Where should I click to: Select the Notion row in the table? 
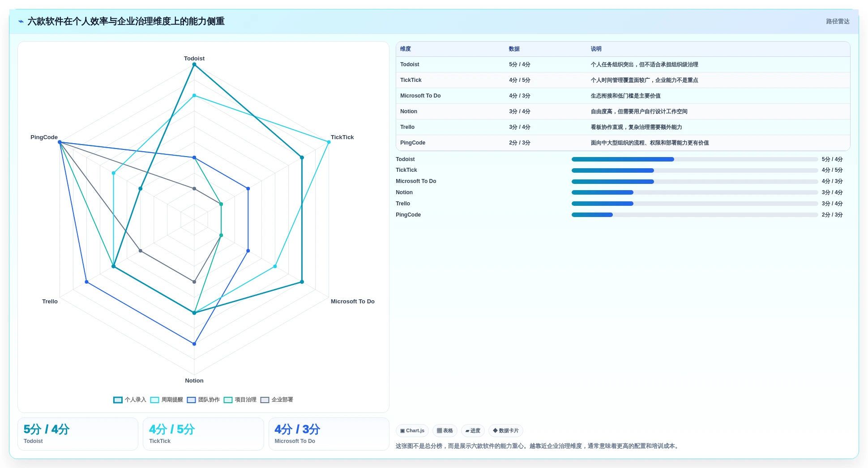click(623, 111)
